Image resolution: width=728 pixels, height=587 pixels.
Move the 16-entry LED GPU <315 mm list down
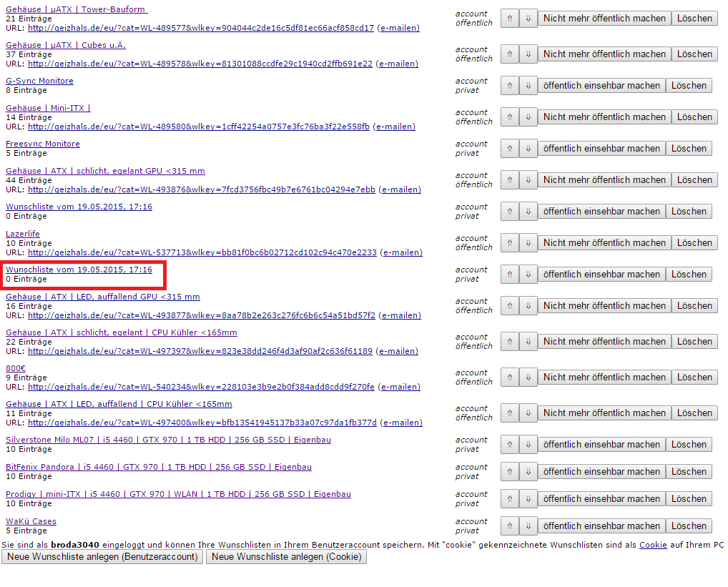coord(528,306)
